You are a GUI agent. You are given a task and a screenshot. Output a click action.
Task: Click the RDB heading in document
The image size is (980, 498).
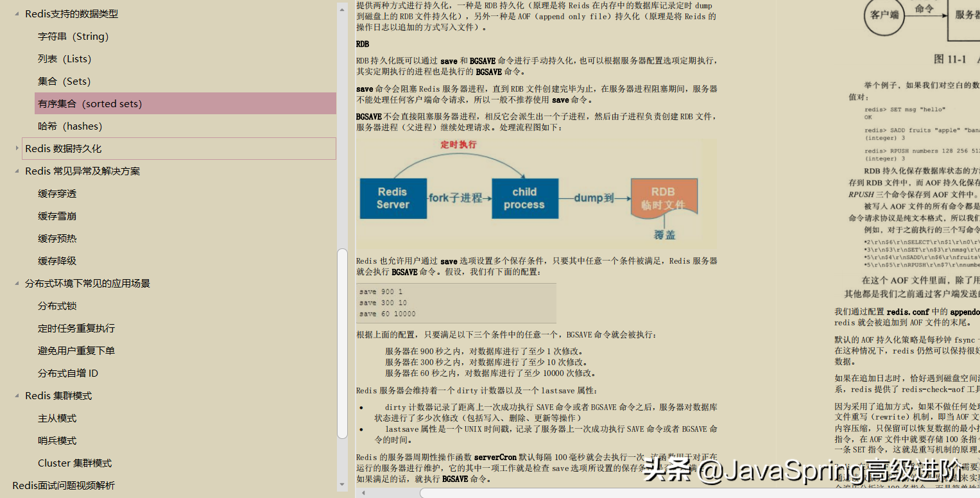363,44
